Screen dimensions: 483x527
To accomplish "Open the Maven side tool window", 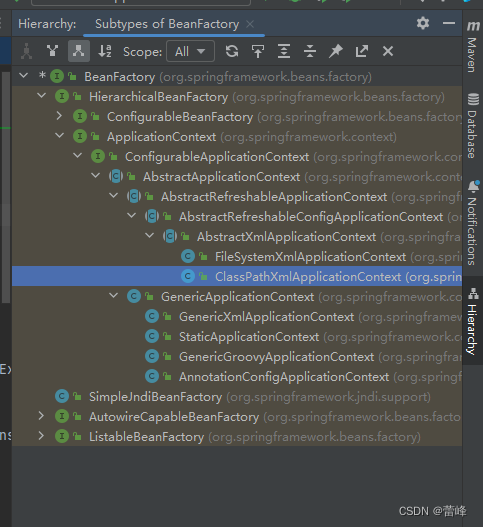I will (x=473, y=47).
